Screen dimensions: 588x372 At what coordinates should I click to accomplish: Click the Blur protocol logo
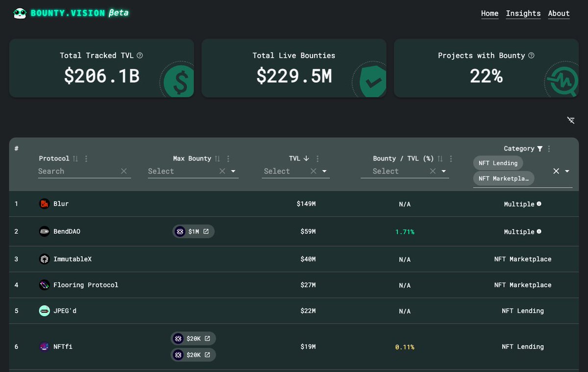(44, 204)
